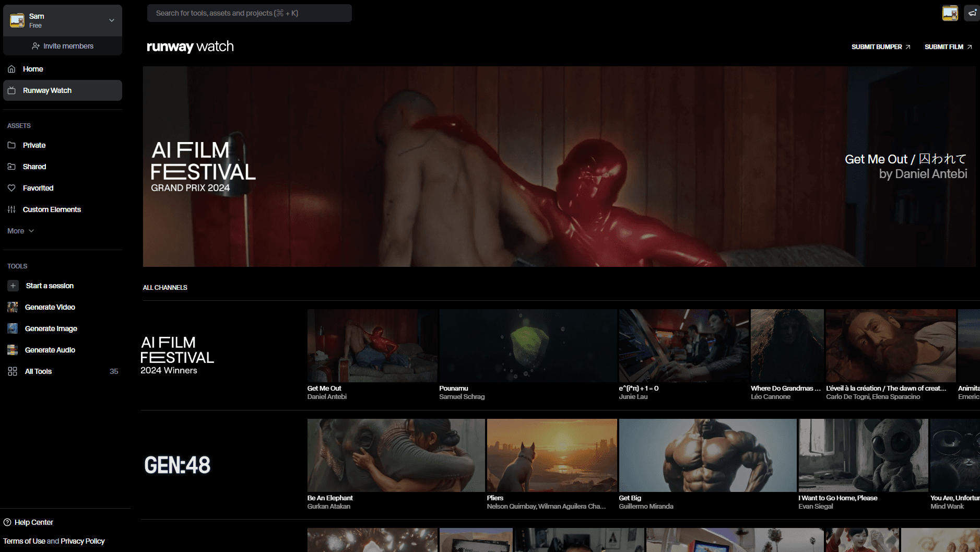This screenshot has width=980, height=552.
Task: Play the Pounamu film thumbnail
Action: (528, 346)
